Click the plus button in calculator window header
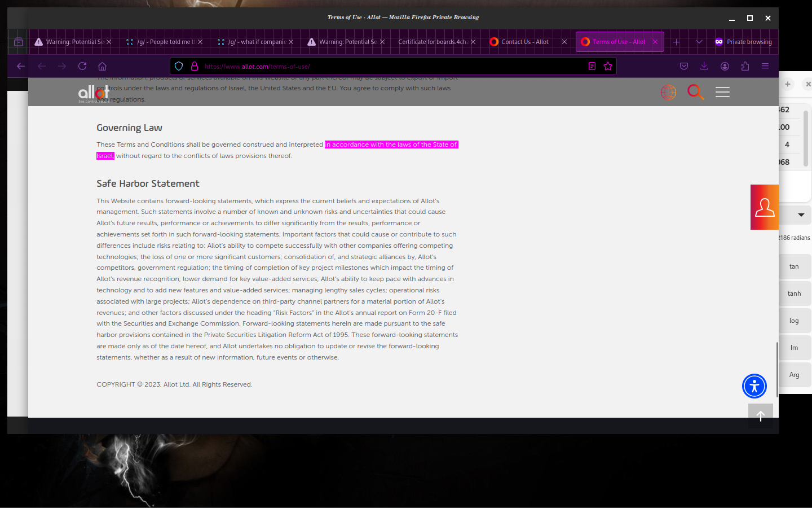812x508 pixels. [x=788, y=84]
